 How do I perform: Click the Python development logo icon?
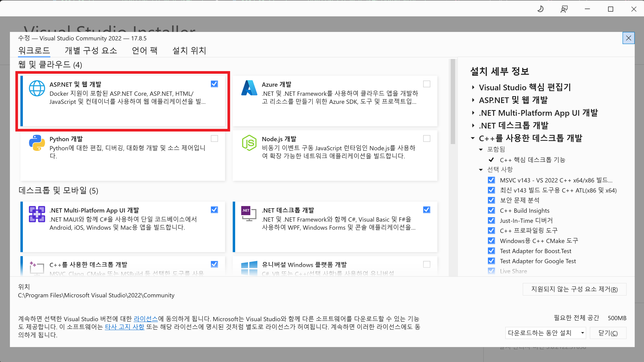[37, 143]
